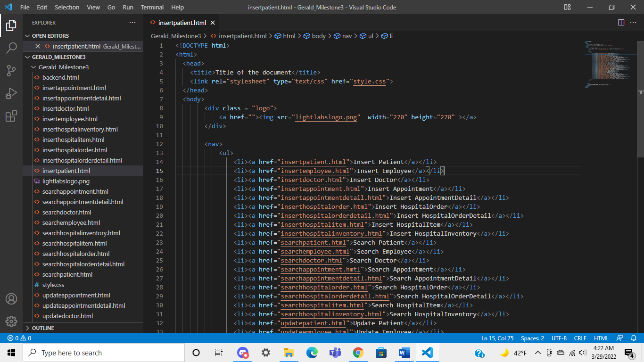Click the Accounts icon above the settings gear

click(x=11, y=299)
